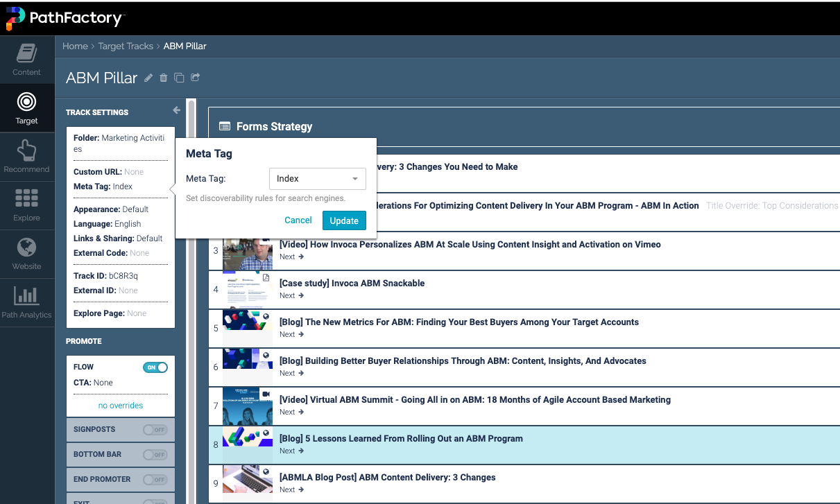Go to Target Tracks breadcrumb
The width and height of the screenshot is (840, 504).
click(126, 46)
